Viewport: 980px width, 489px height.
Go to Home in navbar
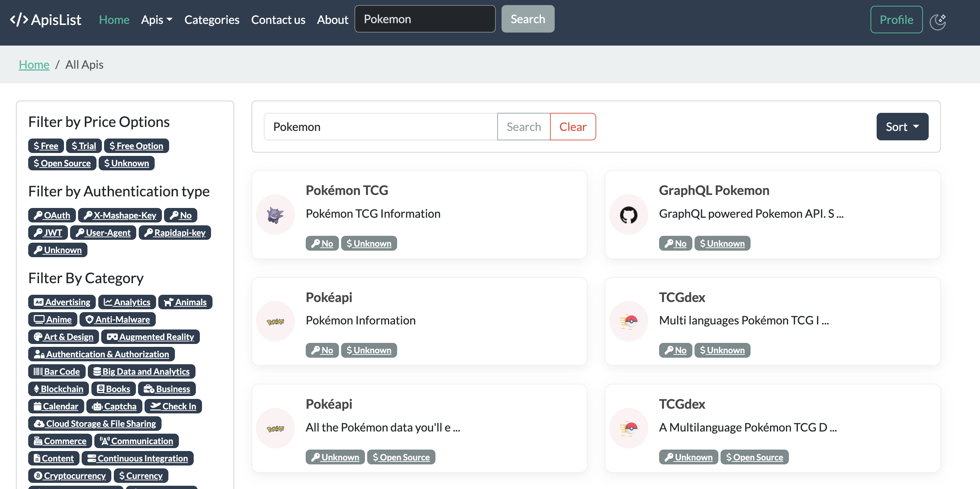point(114,20)
